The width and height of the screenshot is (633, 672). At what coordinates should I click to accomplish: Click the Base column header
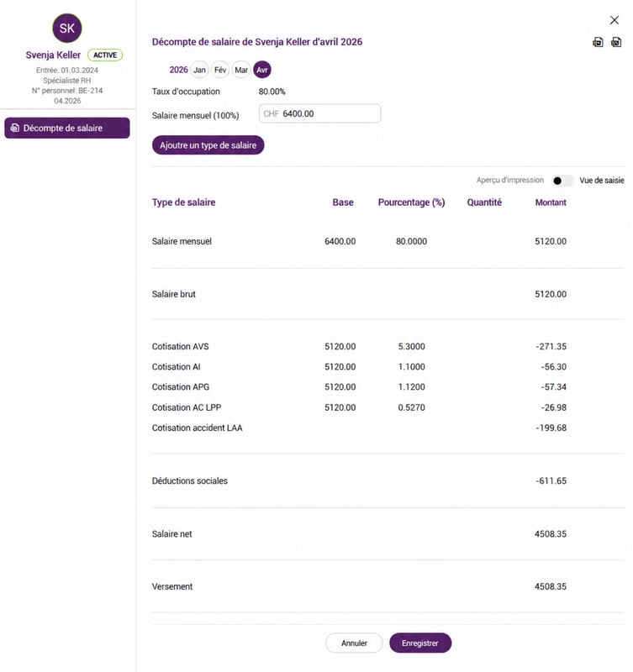pos(343,202)
